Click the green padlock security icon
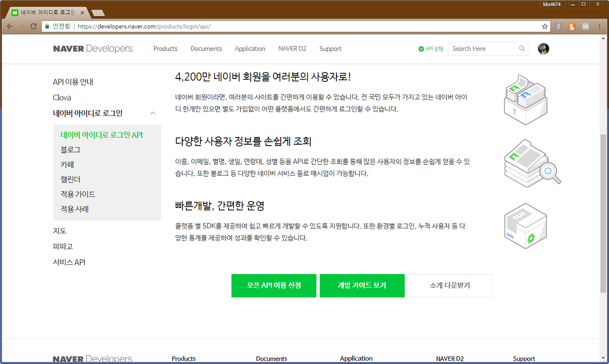Viewport: 609px width, 364px height. pyautogui.click(x=47, y=27)
